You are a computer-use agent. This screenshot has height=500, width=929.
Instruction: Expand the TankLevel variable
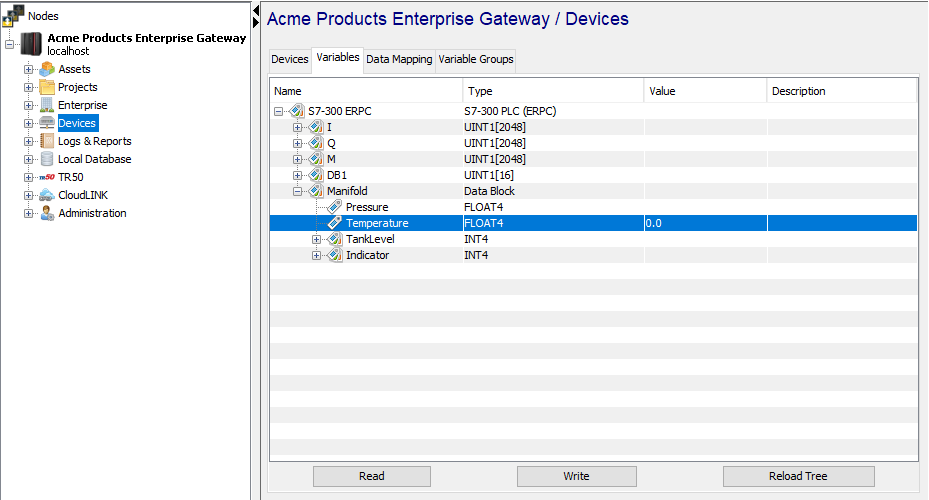pos(316,239)
